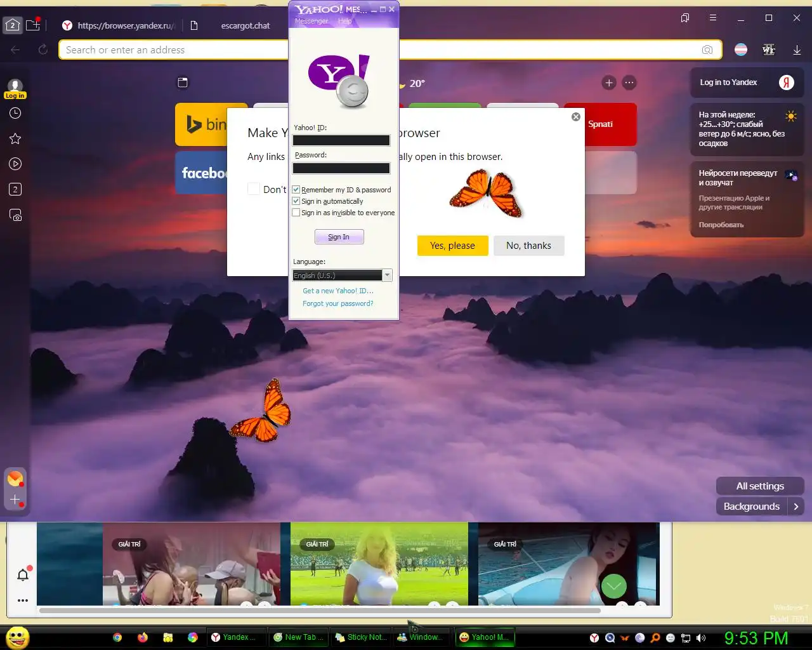Open the bookmarks collections icon in title bar
Image resolution: width=812 pixels, height=650 pixels.
click(685, 18)
